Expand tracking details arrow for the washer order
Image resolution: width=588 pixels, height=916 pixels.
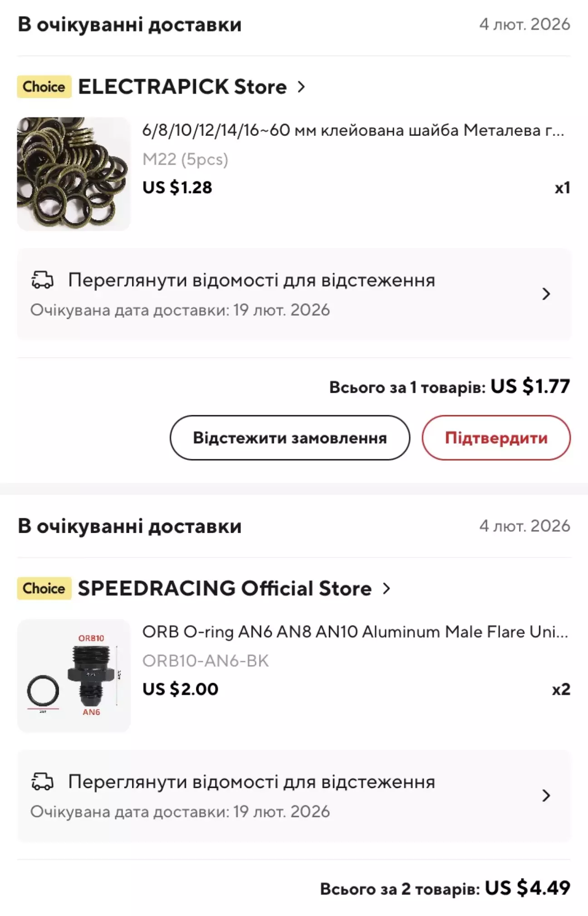click(x=546, y=294)
